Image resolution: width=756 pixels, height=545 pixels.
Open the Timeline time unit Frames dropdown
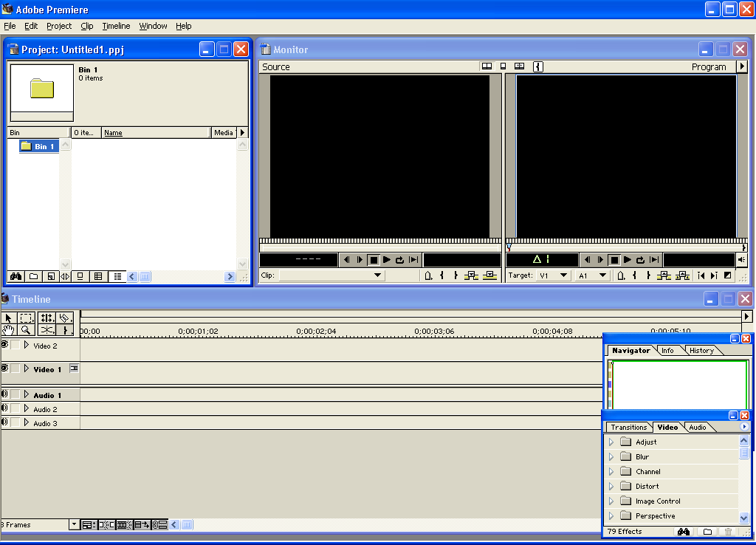pyautogui.click(x=74, y=524)
